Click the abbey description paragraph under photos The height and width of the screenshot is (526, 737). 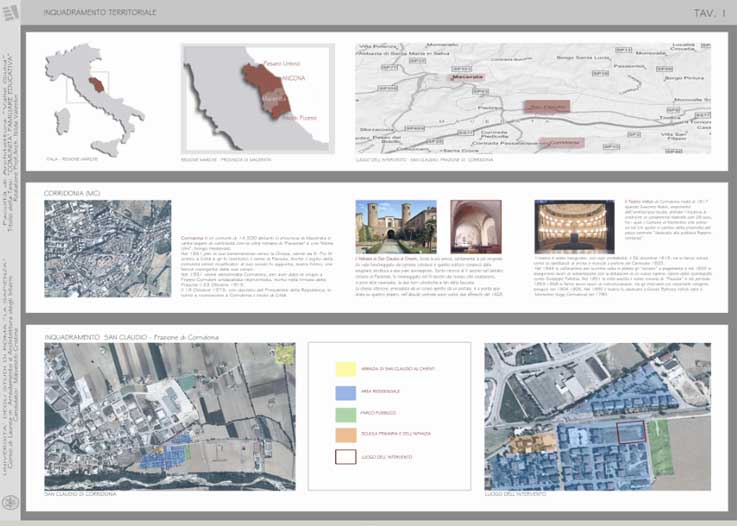pos(429,276)
